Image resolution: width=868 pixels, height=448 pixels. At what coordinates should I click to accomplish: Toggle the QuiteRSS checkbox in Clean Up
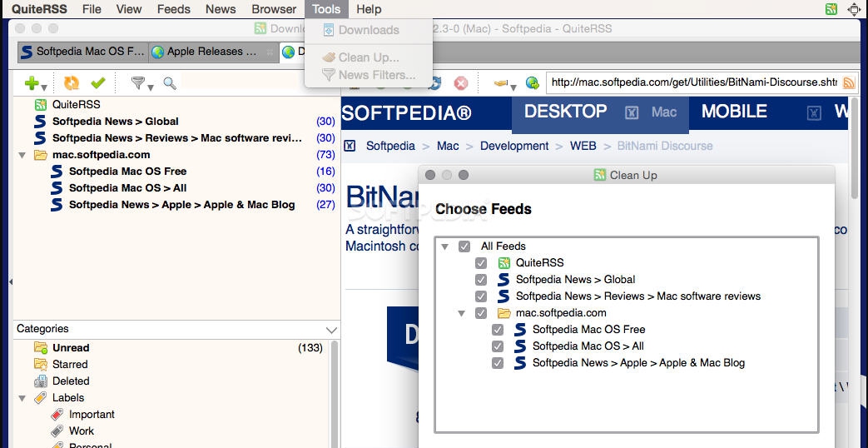click(481, 263)
